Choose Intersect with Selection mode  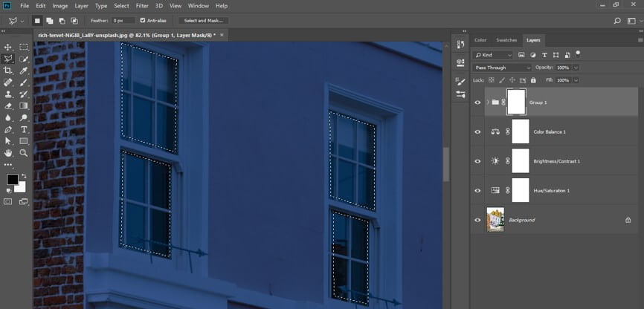(74, 21)
